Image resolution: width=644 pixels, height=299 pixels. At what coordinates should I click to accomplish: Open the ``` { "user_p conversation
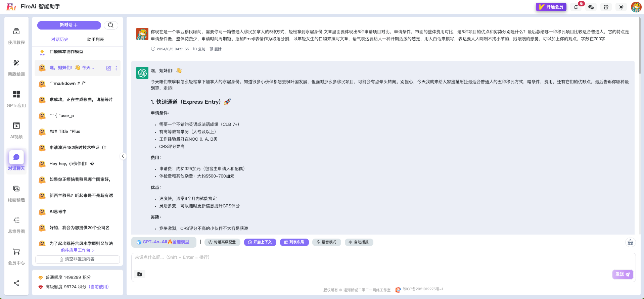[78, 116]
